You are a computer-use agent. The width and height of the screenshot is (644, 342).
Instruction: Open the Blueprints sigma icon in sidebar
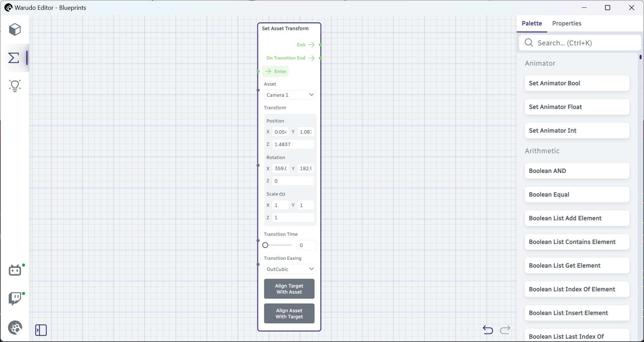tap(14, 58)
